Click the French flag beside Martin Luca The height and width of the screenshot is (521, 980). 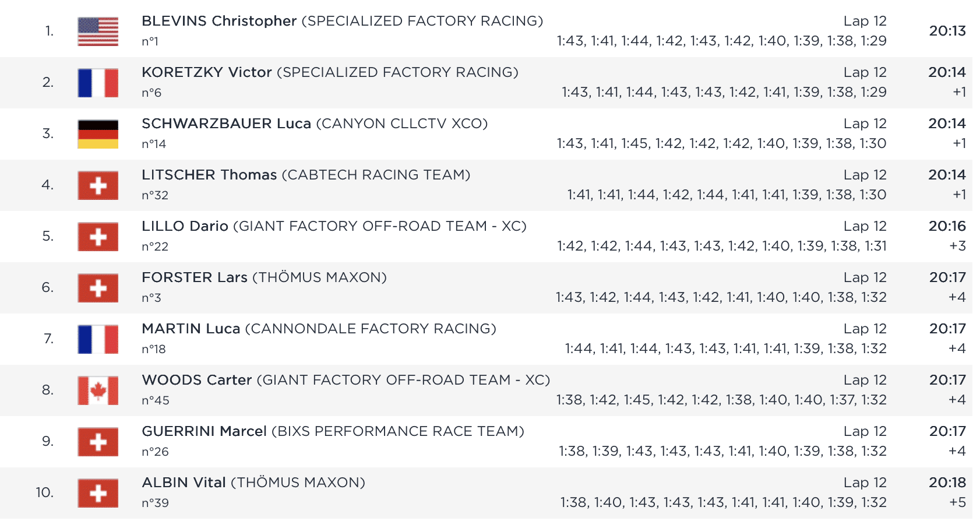98,339
